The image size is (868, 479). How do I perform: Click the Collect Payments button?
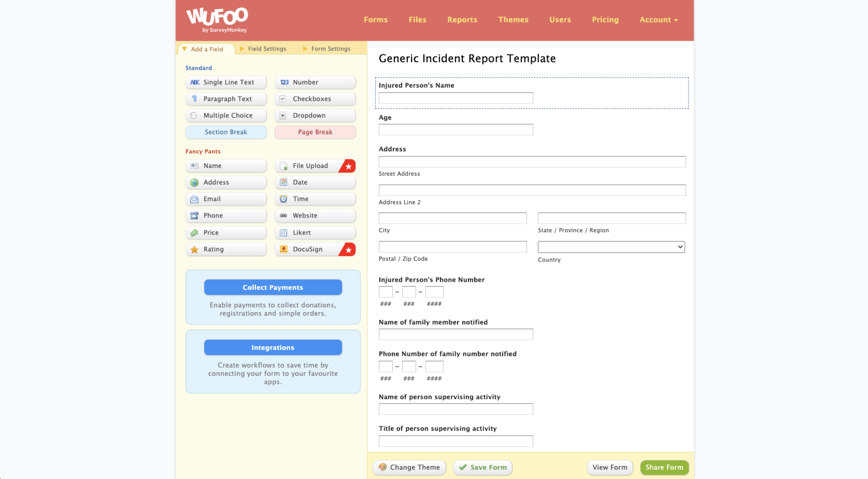click(273, 287)
